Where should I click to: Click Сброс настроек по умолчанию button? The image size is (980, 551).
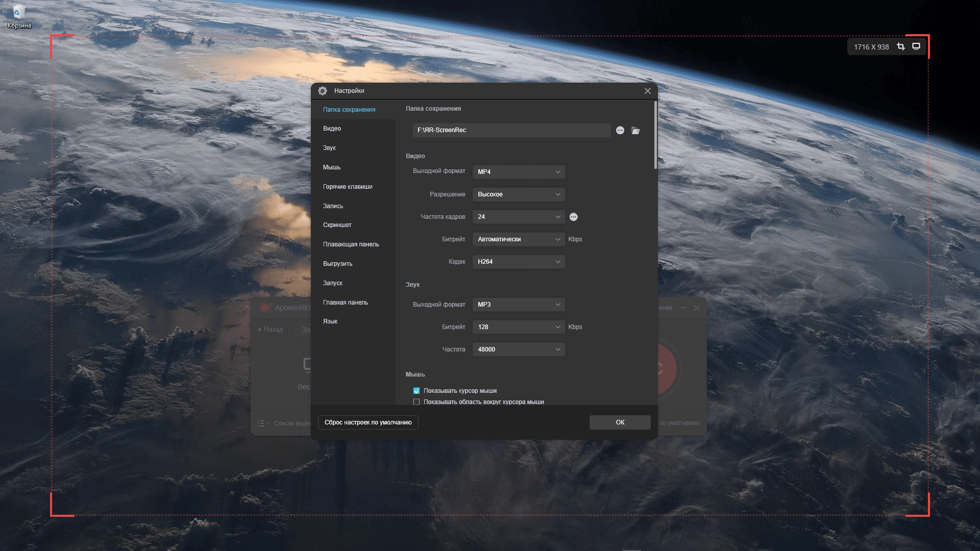click(368, 422)
